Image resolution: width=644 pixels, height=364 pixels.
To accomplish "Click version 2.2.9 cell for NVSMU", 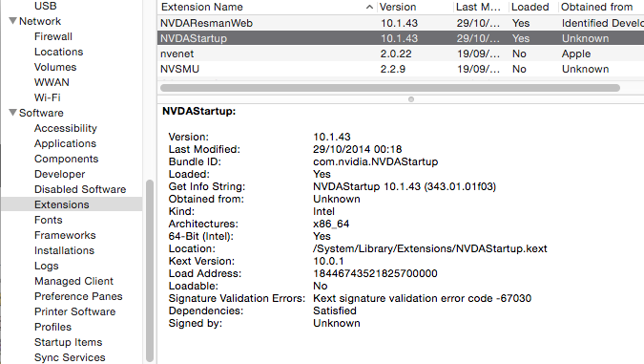I will pyautogui.click(x=393, y=69).
